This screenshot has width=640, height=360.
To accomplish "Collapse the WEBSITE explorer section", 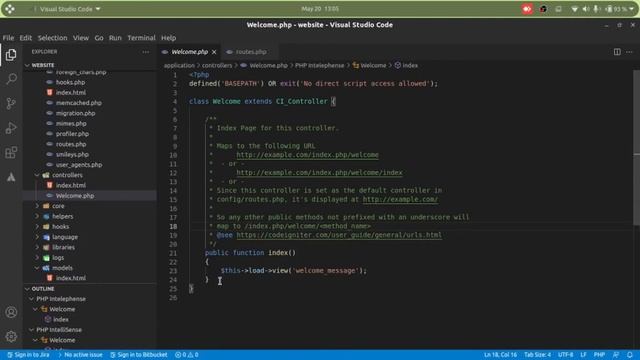I will (27, 65).
